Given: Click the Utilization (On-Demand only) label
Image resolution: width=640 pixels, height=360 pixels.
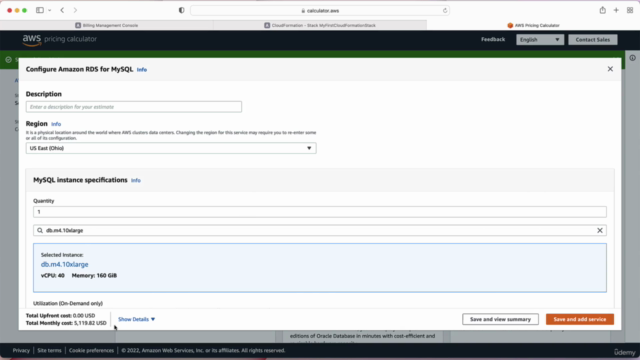Looking at the screenshot, I should (68, 304).
